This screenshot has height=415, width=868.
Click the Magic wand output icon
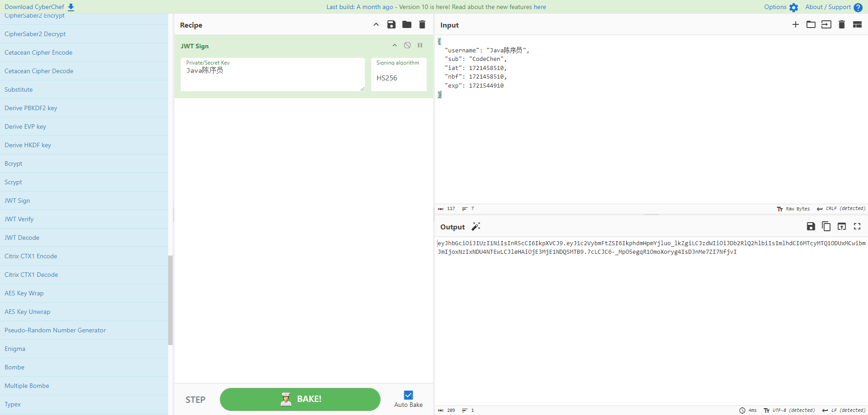click(x=476, y=227)
